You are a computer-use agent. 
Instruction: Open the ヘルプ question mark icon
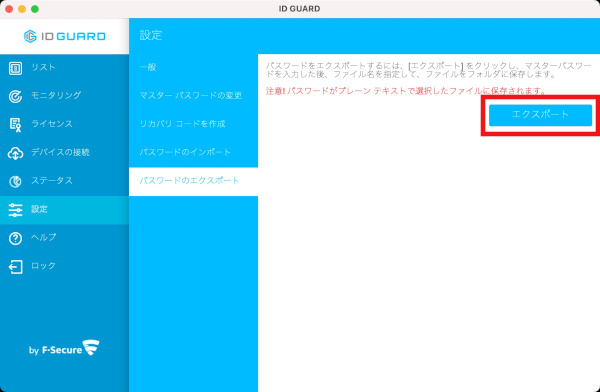point(15,238)
